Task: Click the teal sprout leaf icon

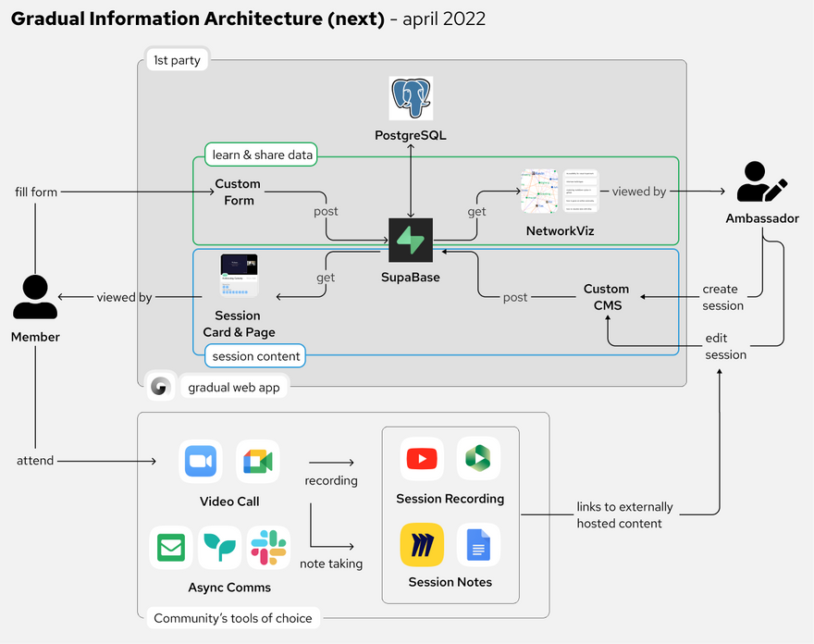Action: point(219,548)
